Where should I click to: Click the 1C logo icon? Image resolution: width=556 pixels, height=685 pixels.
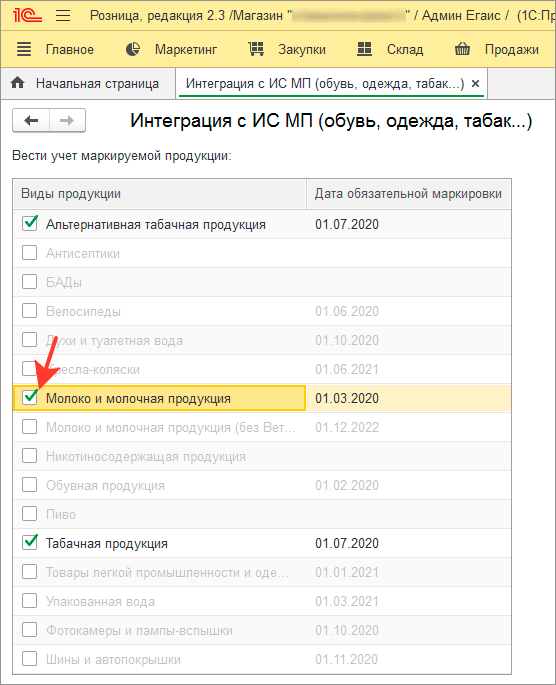click(x=27, y=15)
